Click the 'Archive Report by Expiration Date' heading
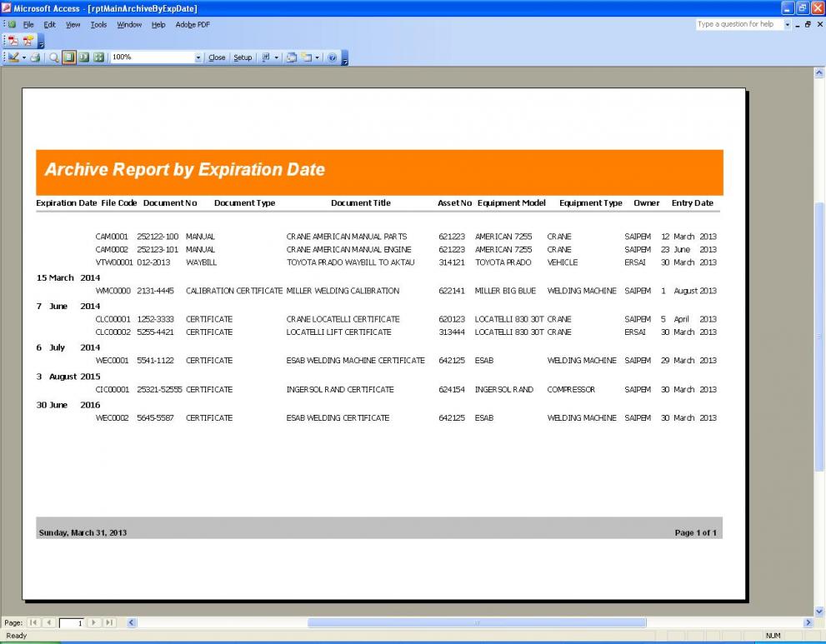Screen dimensions: 826x644 point(185,170)
